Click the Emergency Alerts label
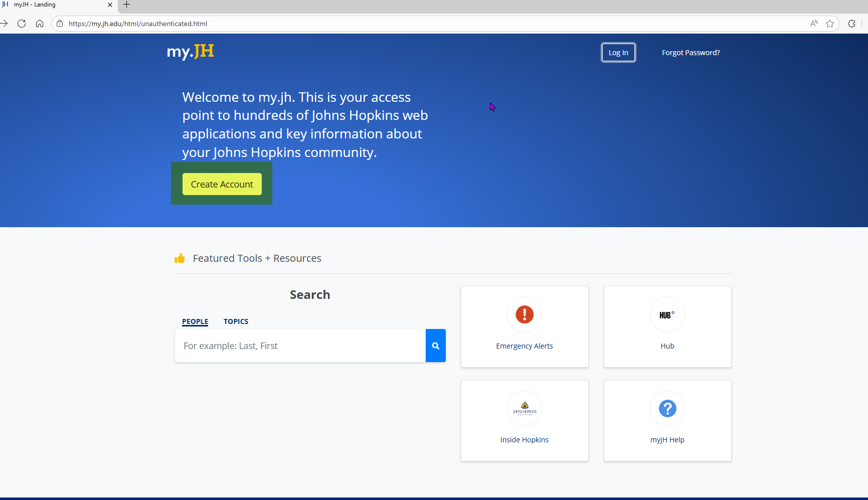This screenshot has height=500, width=868. [525, 346]
